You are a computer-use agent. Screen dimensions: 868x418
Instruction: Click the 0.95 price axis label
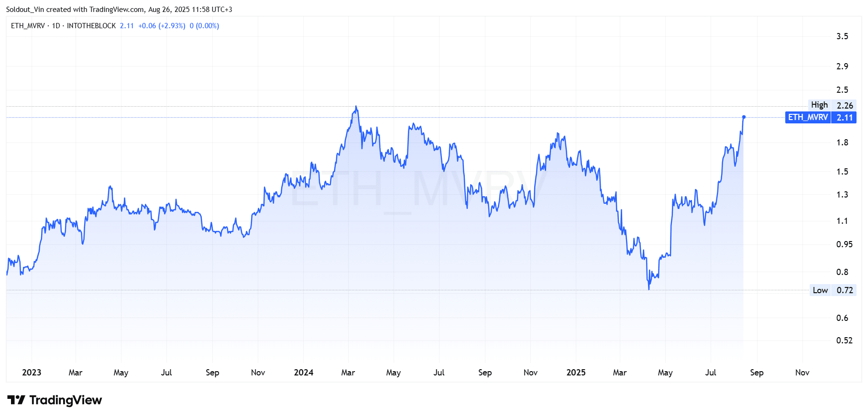tap(844, 244)
